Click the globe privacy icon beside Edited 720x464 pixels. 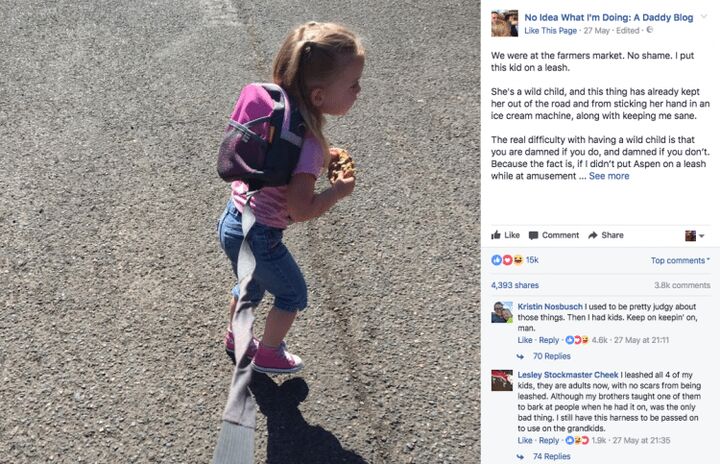click(649, 30)
